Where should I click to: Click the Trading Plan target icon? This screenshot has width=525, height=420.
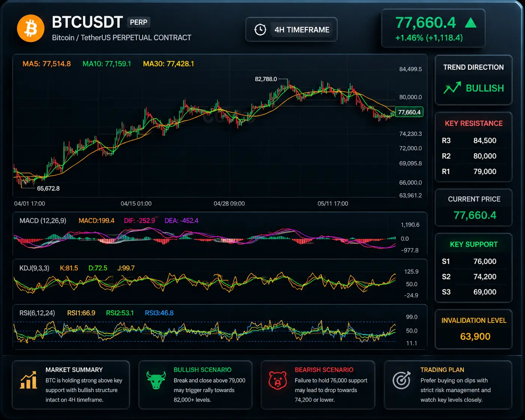(x=401, y=380)
